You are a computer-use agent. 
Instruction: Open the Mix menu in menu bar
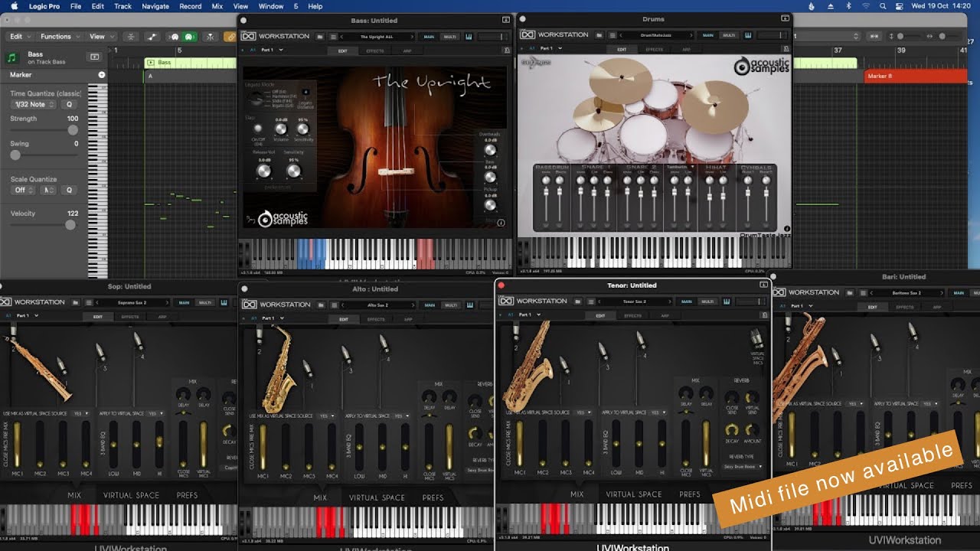pos(217,6)
